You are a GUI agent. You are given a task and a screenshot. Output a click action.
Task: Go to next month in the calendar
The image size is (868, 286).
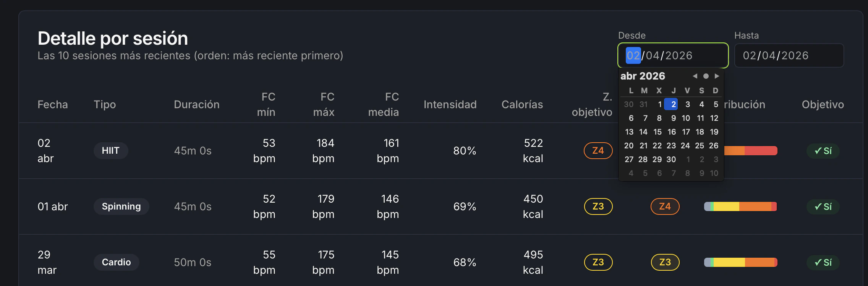point(717,76)
